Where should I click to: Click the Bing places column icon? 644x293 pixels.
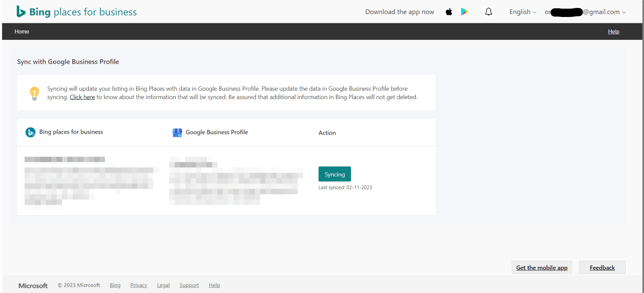point(30,132)
